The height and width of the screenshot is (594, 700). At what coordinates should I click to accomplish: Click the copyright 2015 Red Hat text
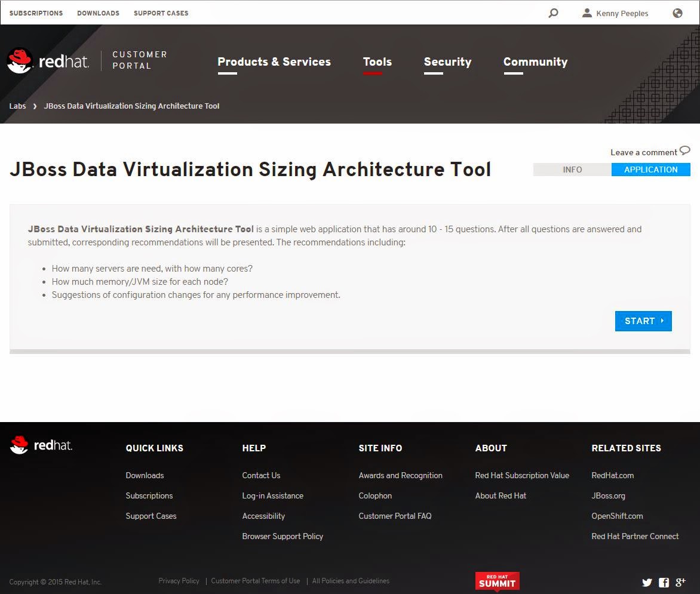click(x=56, y=581)
